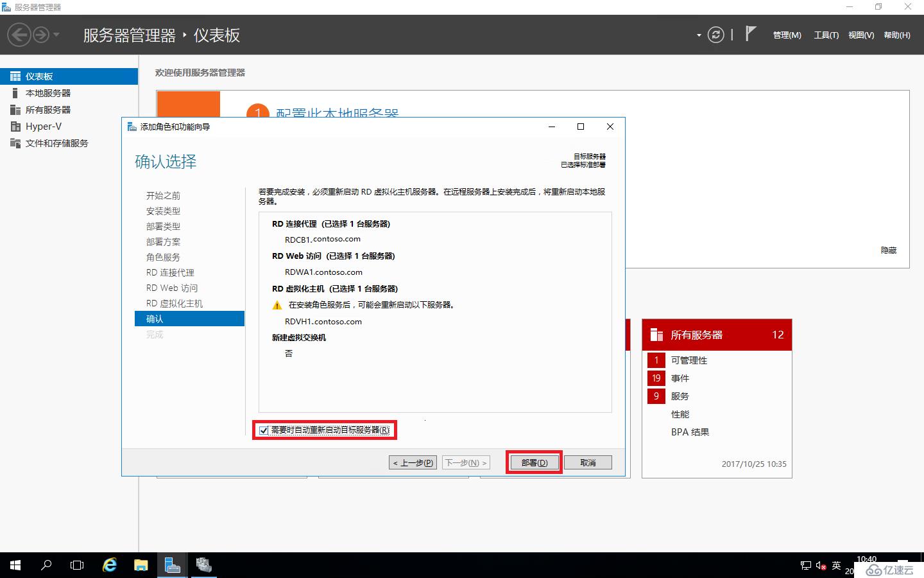Click 可管理性 in the 所有服务器 tile
The width and height of the screenshot is (924, 578).
click(x=689, y=360)
